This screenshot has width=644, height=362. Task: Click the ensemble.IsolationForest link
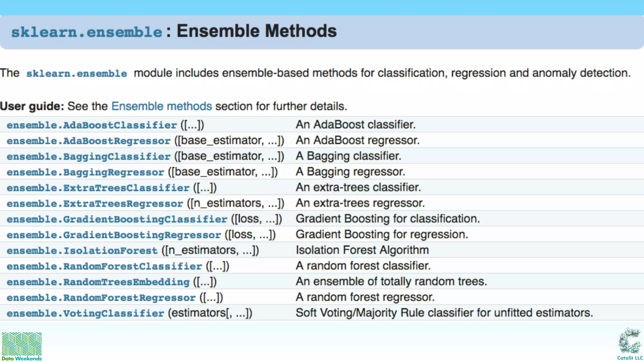(x=82, y=250)
